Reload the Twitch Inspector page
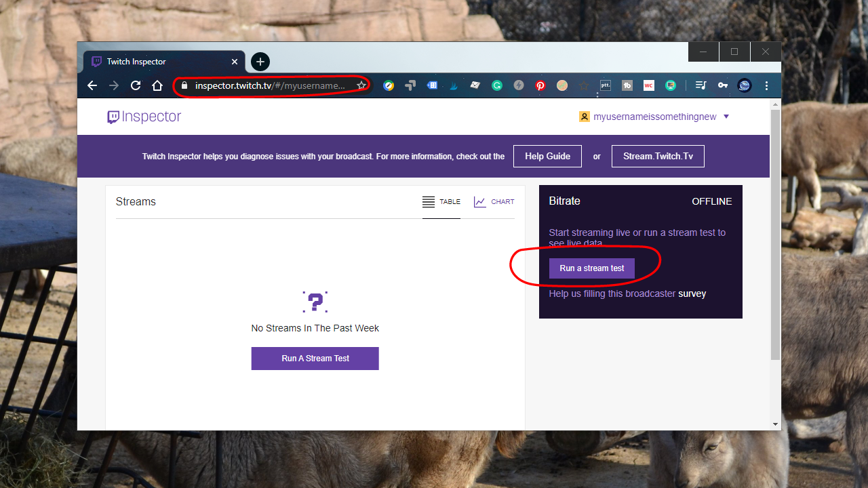The width and height of the screenshot is (868, 488). pyautogui.click(x=136, y=85)
